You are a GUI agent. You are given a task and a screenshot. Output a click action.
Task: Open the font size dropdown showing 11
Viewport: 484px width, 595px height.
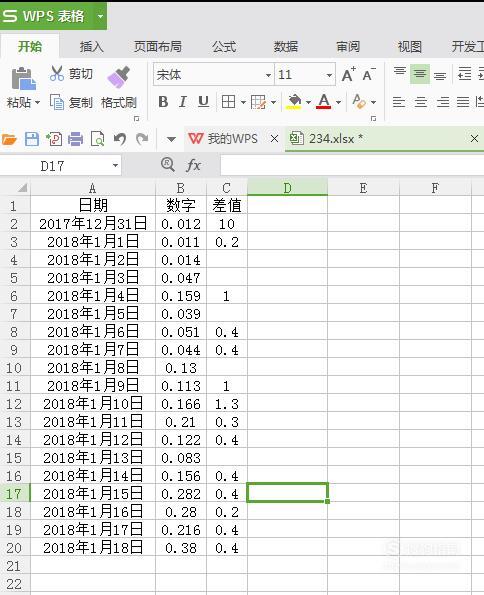pos(329,75)
